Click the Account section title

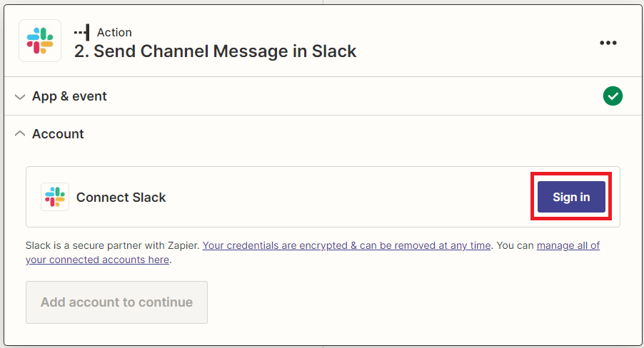click(58, 134)
